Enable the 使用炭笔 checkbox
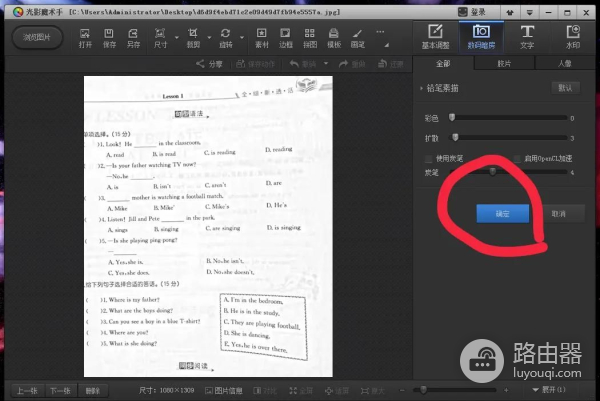The width and height of the screenshot is (600, 401). click(x=430, y=158)
